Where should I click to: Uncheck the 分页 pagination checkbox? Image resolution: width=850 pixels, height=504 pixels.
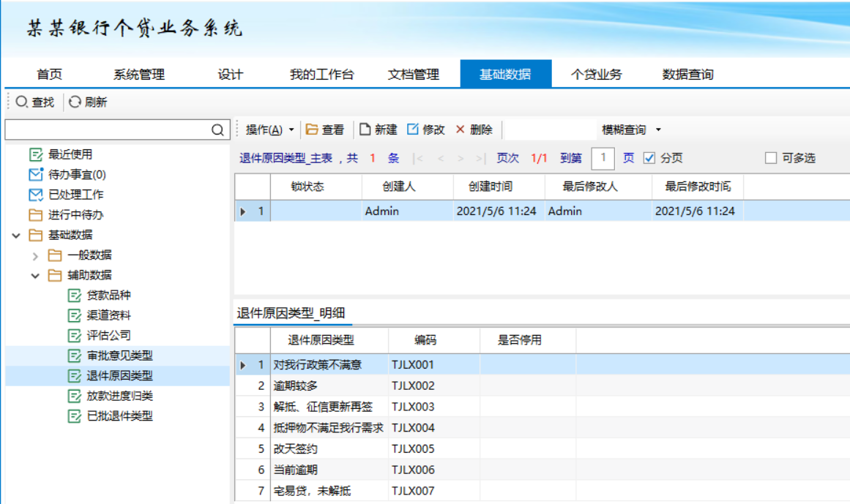click(x=649, y=158)
